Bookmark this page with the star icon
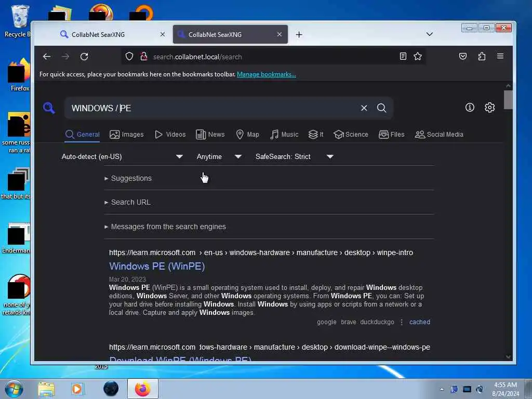Viewport: 532px width, 399px height. (418, 56)
